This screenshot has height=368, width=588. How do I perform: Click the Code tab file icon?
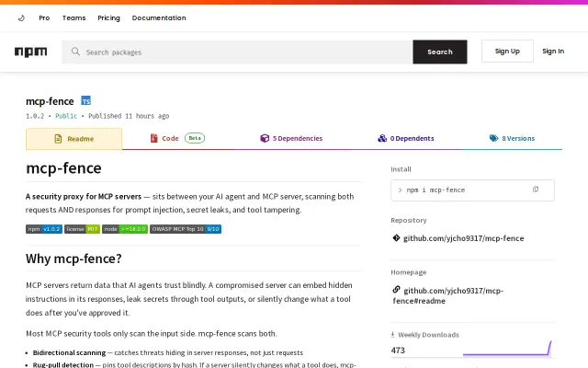(x=153, y=138)
